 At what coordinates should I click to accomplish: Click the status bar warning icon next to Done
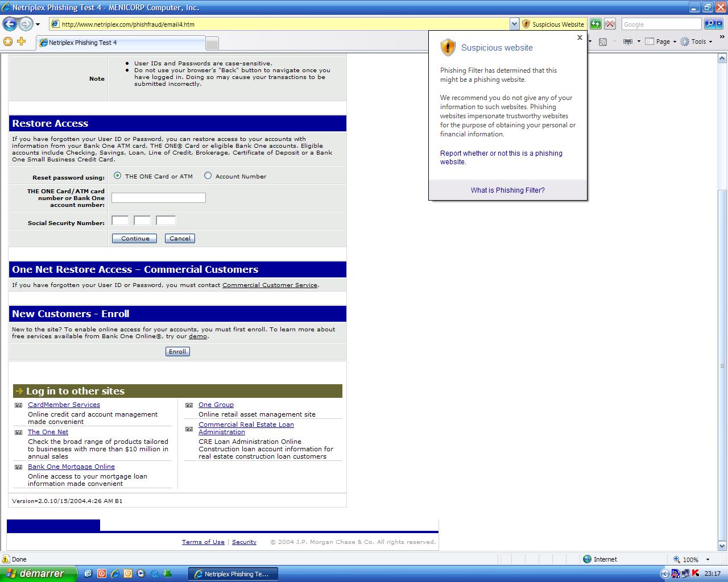pos(6,559)
